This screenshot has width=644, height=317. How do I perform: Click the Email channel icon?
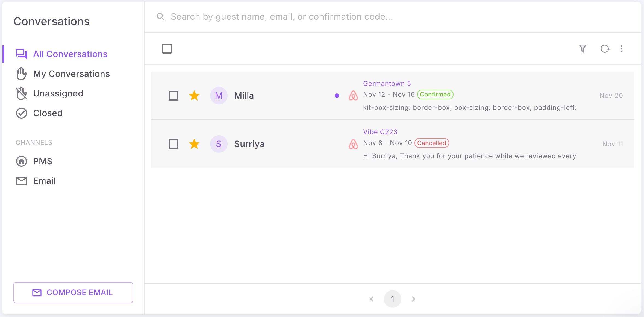pyautogui.click(x=21, y=181)
